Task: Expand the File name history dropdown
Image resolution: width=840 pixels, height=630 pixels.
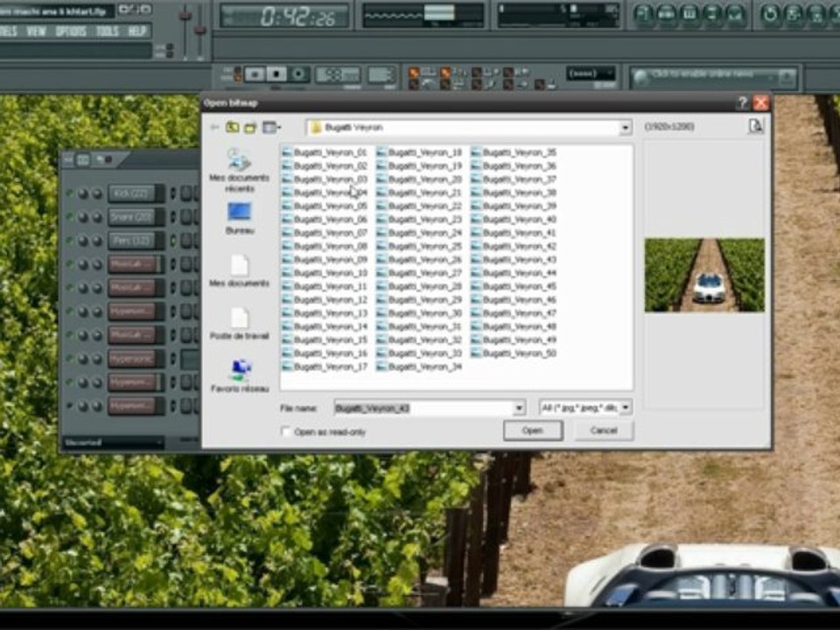Action: [x=519, y=408]
